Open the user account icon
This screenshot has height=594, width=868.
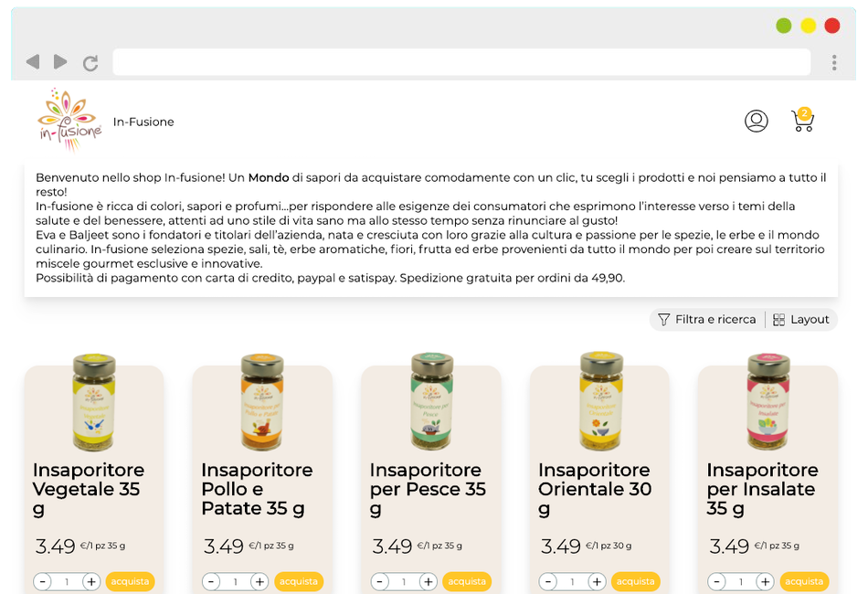coord(757,121)
